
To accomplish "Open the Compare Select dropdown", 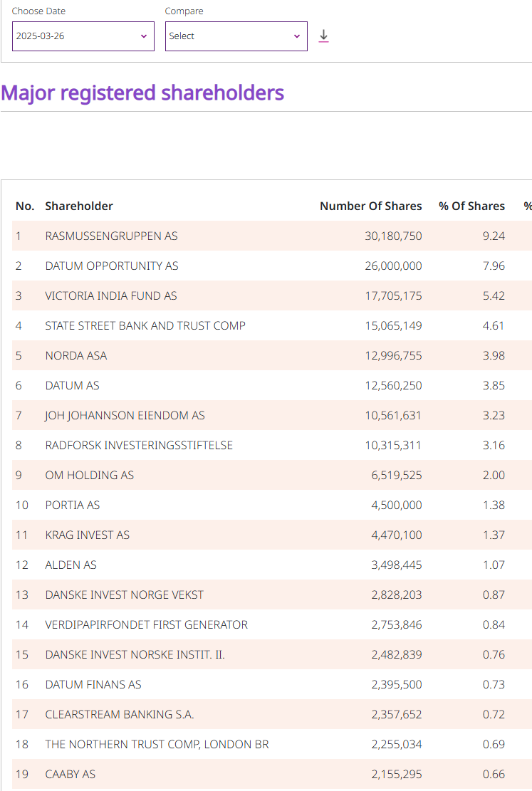I will click(236, 36).
